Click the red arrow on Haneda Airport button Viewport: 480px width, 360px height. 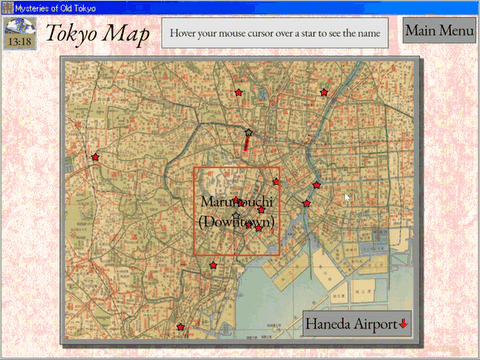(404, 323)
